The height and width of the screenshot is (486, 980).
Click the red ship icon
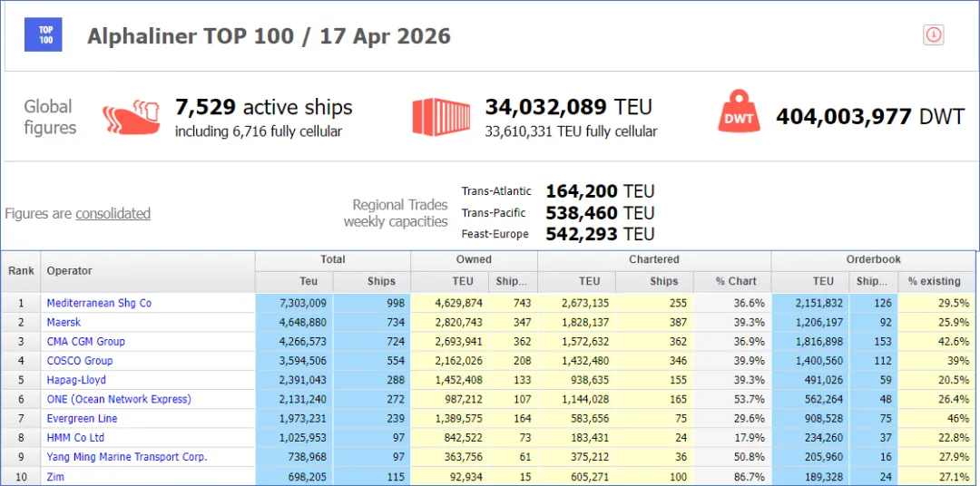[x=131, y=118]
